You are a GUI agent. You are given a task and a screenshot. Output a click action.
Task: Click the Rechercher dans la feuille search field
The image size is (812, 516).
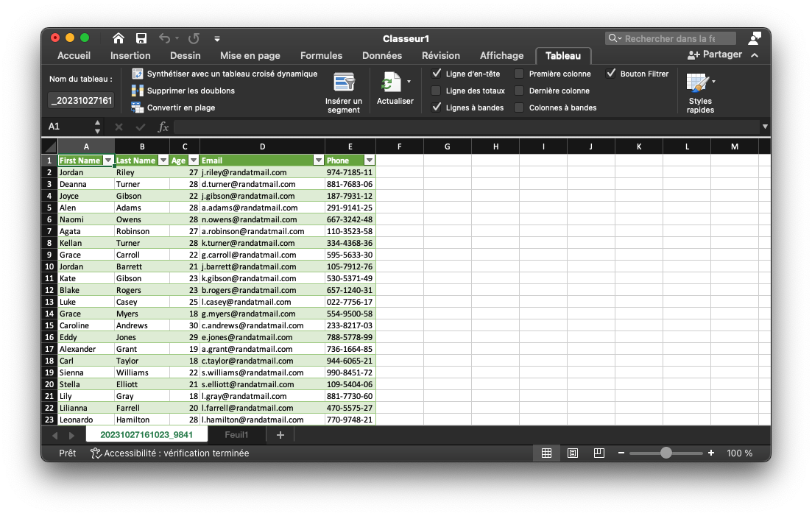tap(670, 38)
